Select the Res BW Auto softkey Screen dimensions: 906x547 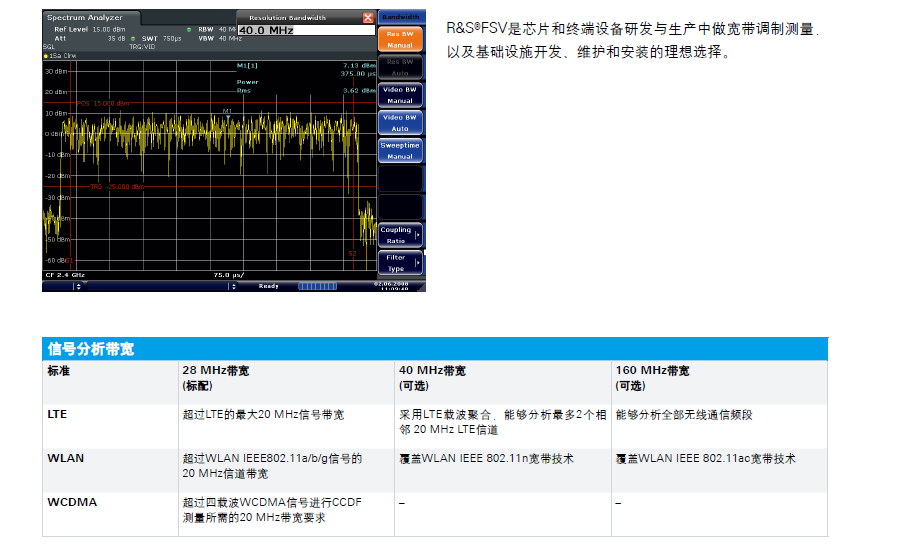click(400, 68)
